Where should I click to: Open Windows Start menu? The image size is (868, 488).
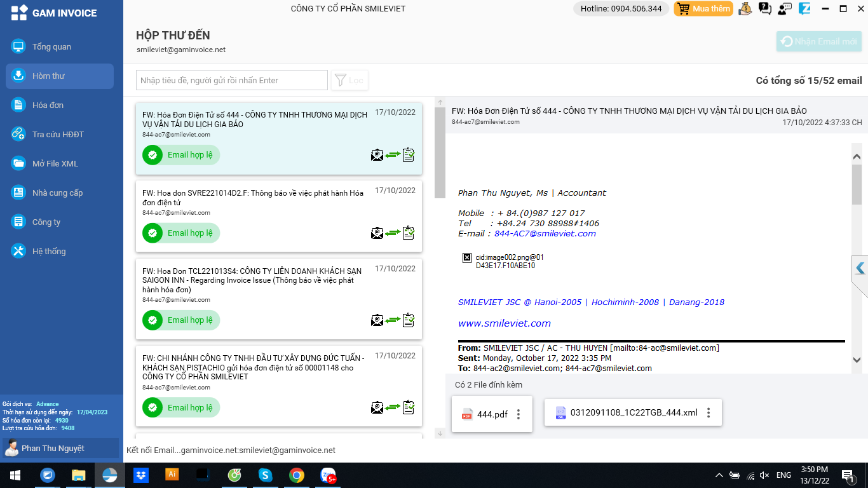pyautogui.click(x=15, y=475)
